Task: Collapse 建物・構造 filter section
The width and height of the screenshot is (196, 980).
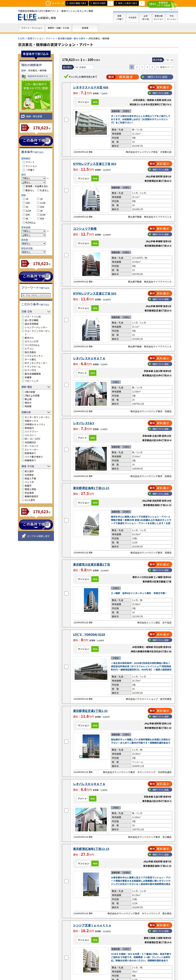Action: (36, 387)
